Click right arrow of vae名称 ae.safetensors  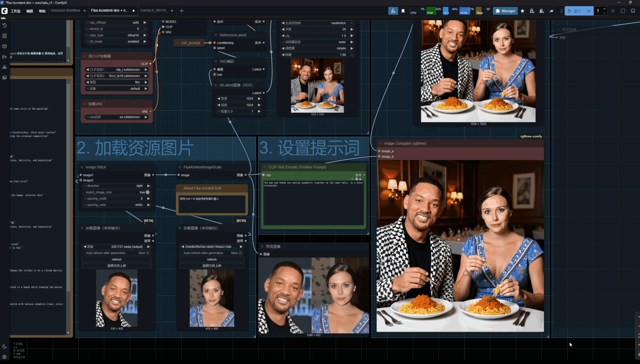pos(146,117)
